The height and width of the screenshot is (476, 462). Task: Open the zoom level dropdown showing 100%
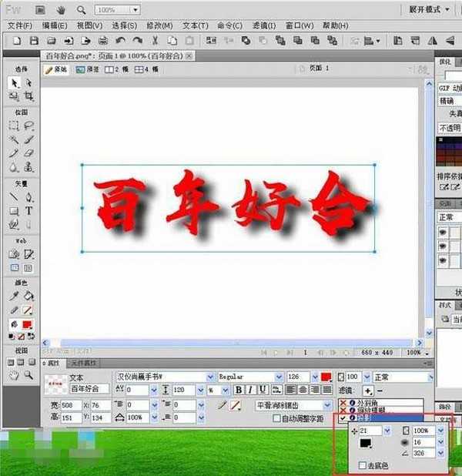click(136, 10)
